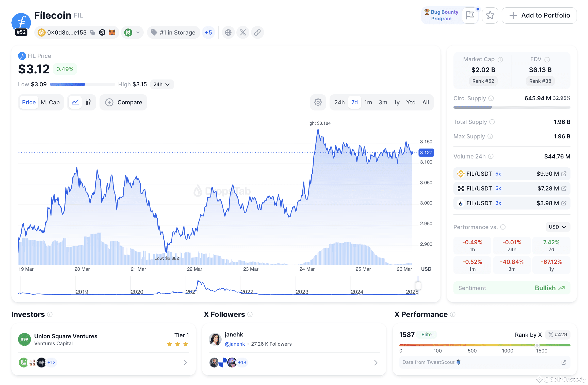
Task: Expand the +5 more tags
Action: point(208,33)
